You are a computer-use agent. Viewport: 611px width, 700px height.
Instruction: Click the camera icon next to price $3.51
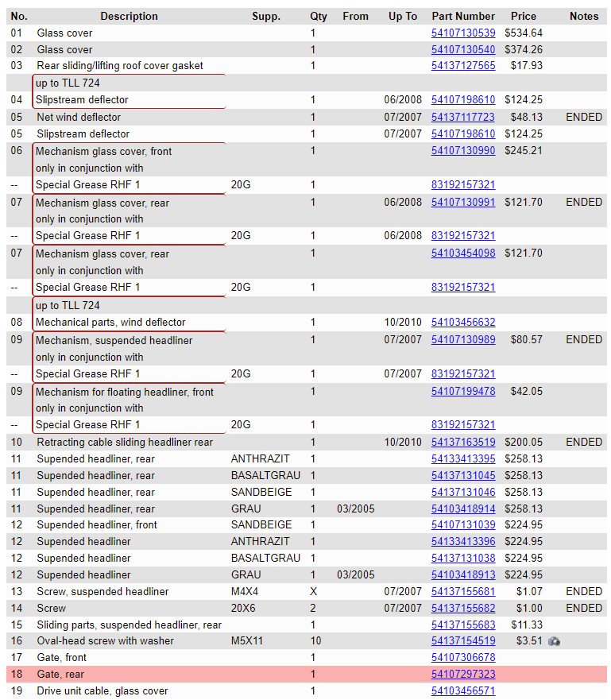(554, 641)
